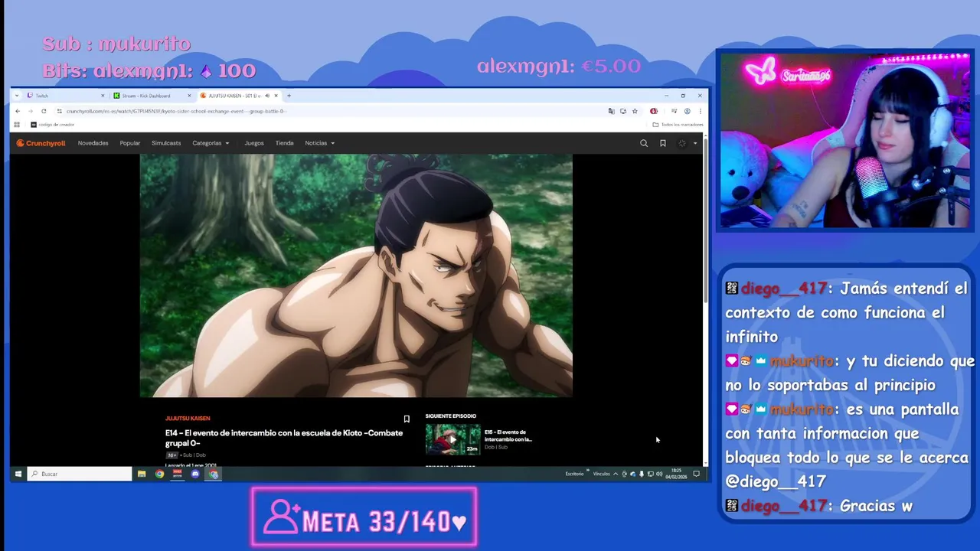
Task: Close the Twitch tab
Action: point(103,96)
